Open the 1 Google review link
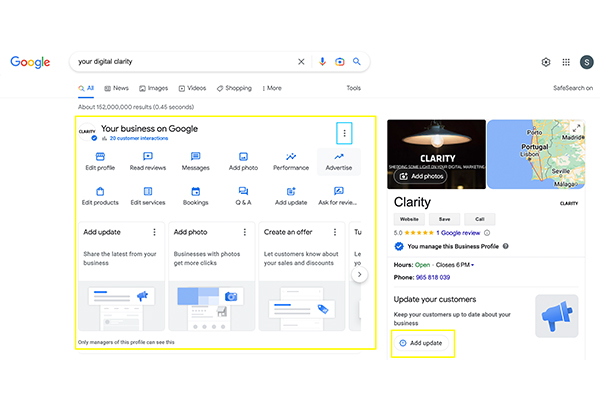 (x=459, y=232)
